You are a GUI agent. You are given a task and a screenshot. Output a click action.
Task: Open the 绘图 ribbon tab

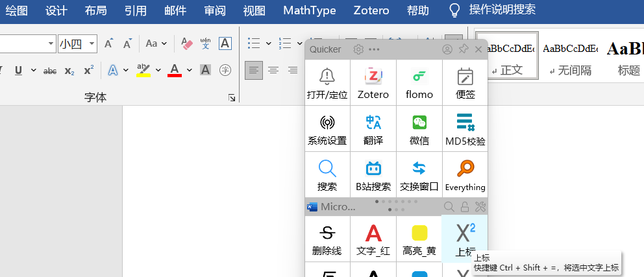(x=17, y=10)
